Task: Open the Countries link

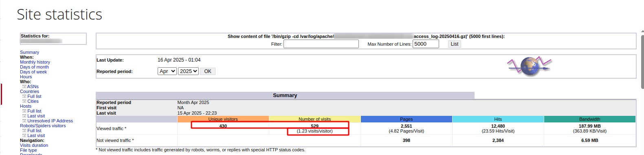Action: pyautogui.click(x=29, y=91)
